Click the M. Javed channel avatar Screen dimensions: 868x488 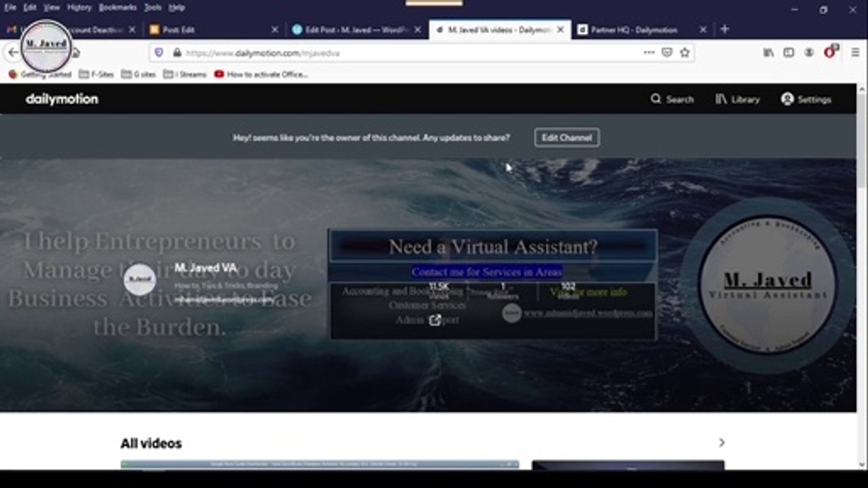[140, 279]
